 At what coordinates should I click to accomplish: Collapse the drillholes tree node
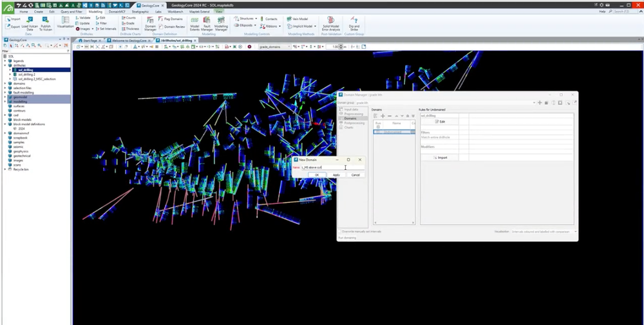click(5, 65)
